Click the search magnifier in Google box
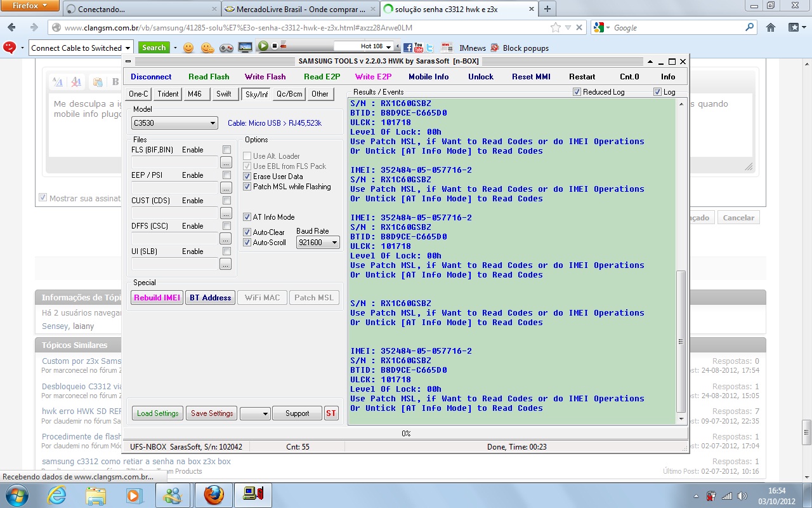This screenshot has height=508, width=812. pyautogui.click(x=750, y=28)
